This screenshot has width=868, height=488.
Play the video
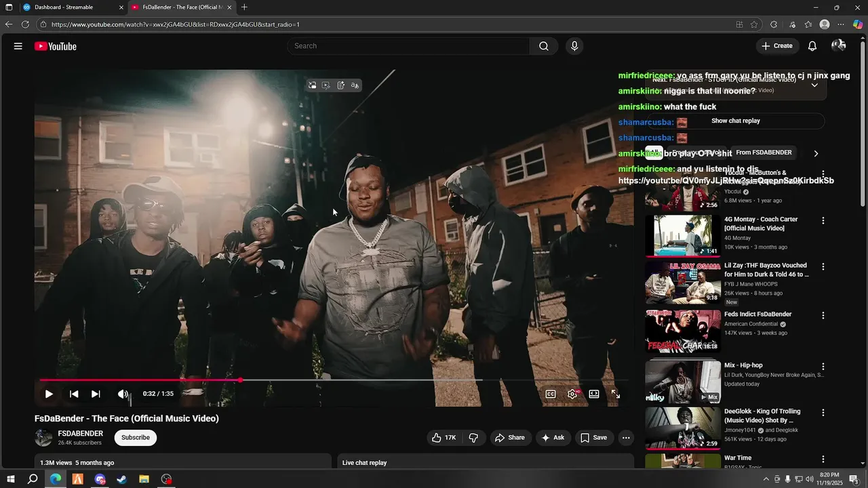point(49,394)
